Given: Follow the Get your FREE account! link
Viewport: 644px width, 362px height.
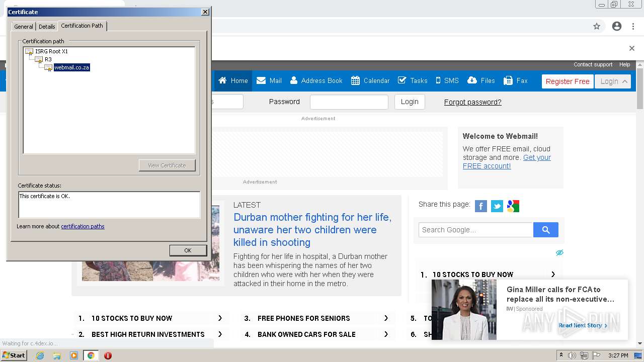Looking at the screenshot, I should [x=507, y=161].
